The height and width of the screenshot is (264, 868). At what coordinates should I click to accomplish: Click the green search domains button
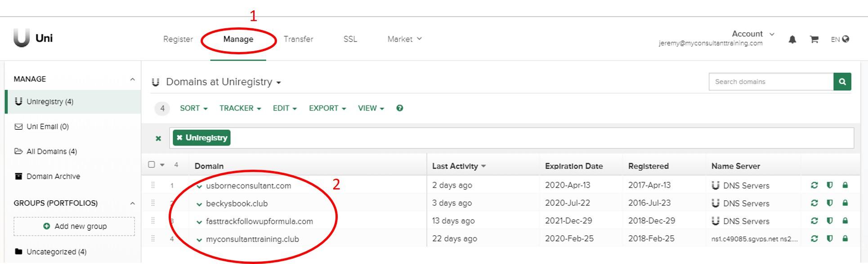[842, 82]
